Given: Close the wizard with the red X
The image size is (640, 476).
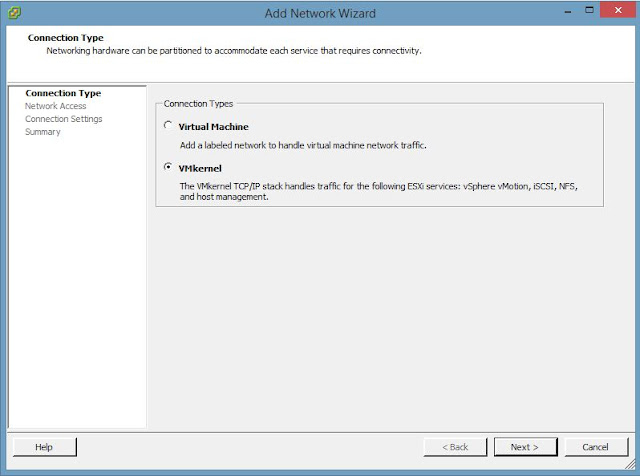Looking at the screenshot, I should tap(618, 10).
